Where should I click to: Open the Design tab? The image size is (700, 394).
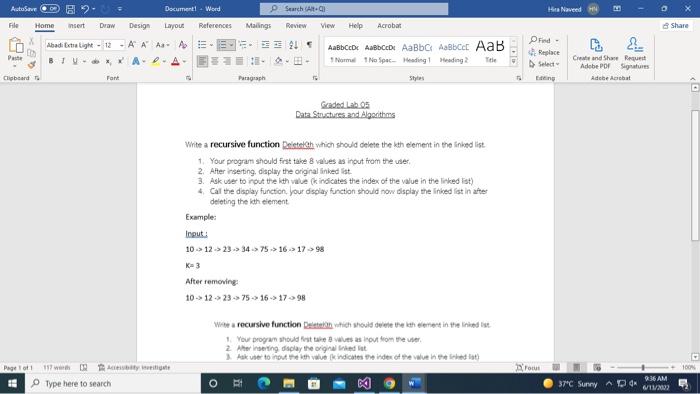tap(139, 25)
